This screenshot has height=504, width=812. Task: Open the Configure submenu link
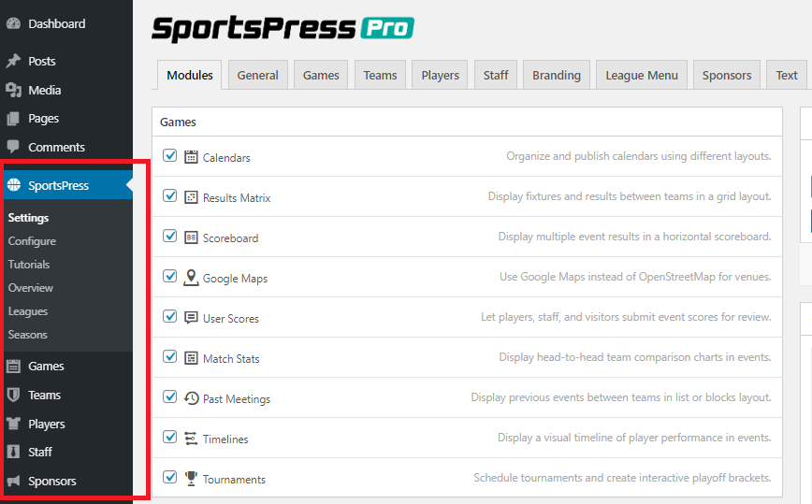[32, 241]
